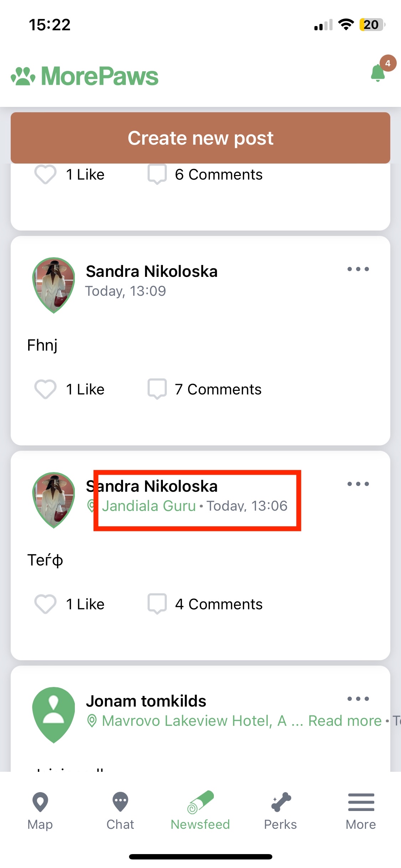Open options menu for Jandiala Guru post
401x868 pixels.
click(358, 484)
